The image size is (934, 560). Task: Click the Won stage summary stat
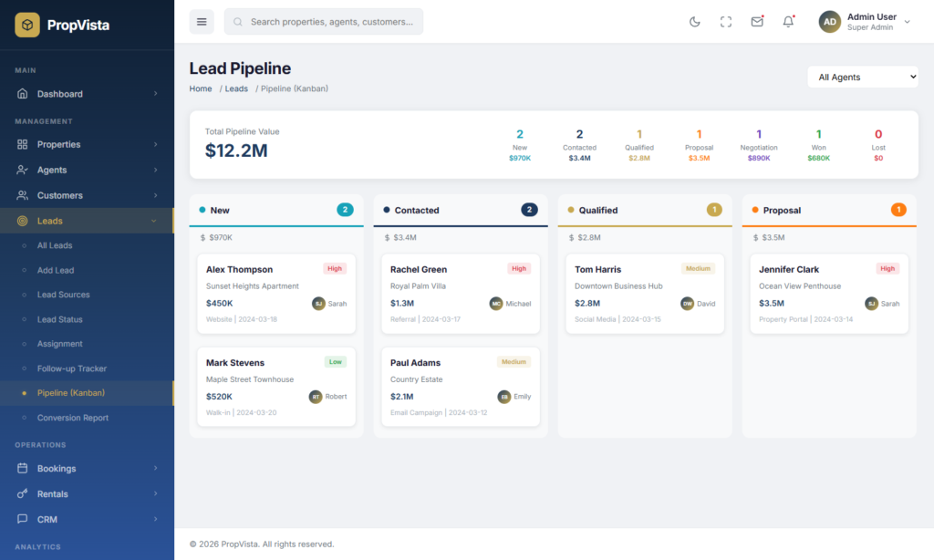click(x=818, y=145)
